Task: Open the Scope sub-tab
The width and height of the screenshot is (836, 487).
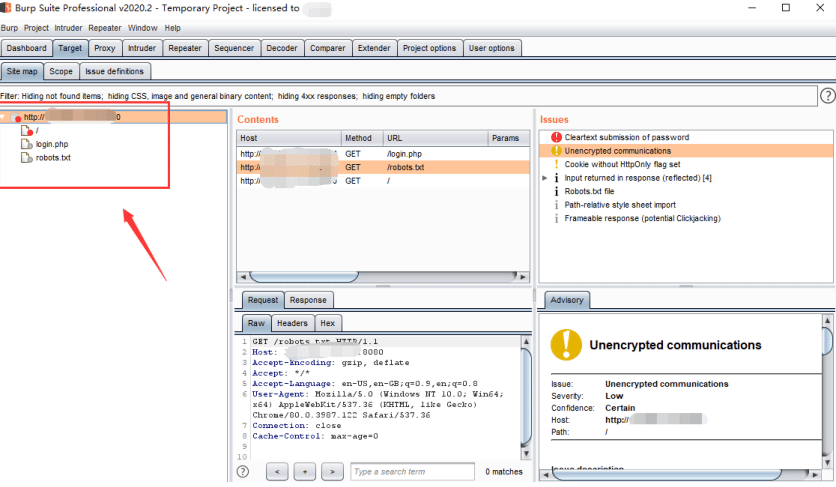Action: [61, 71]
